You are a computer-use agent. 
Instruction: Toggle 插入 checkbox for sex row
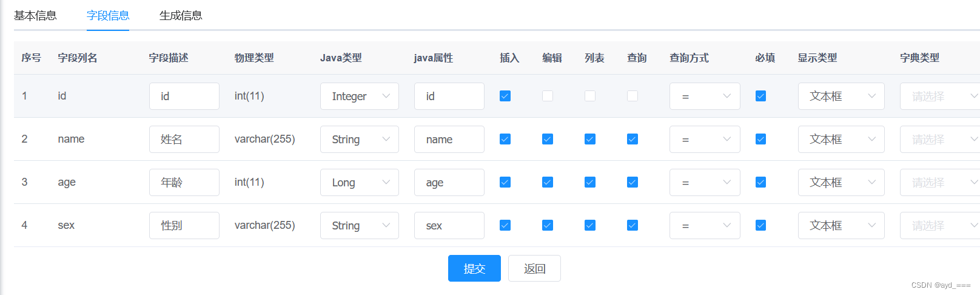click(x=505, y=225)
